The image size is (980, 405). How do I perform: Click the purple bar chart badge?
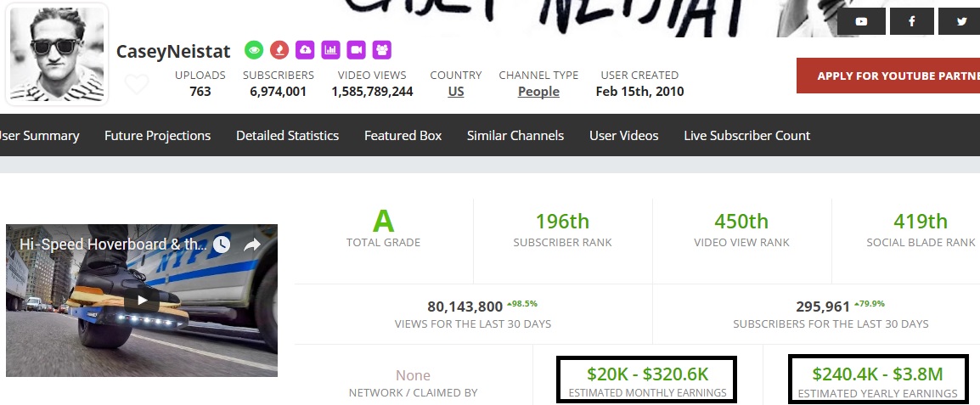pyautogui.click(x=330, y=50)
